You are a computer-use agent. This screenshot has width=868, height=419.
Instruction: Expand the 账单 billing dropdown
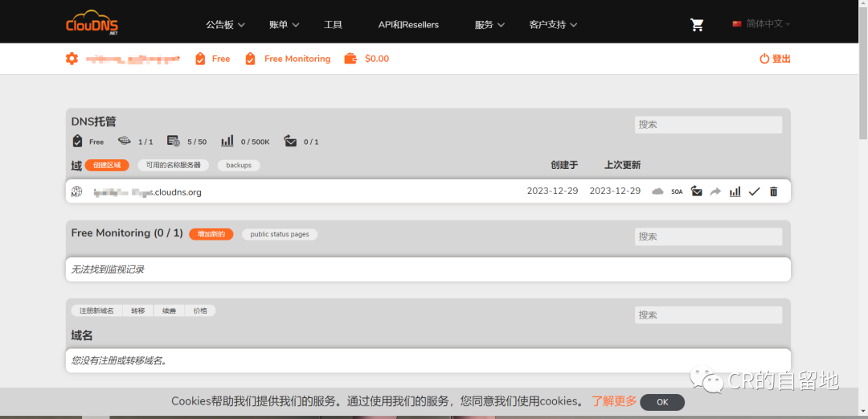tap(284, 25)
